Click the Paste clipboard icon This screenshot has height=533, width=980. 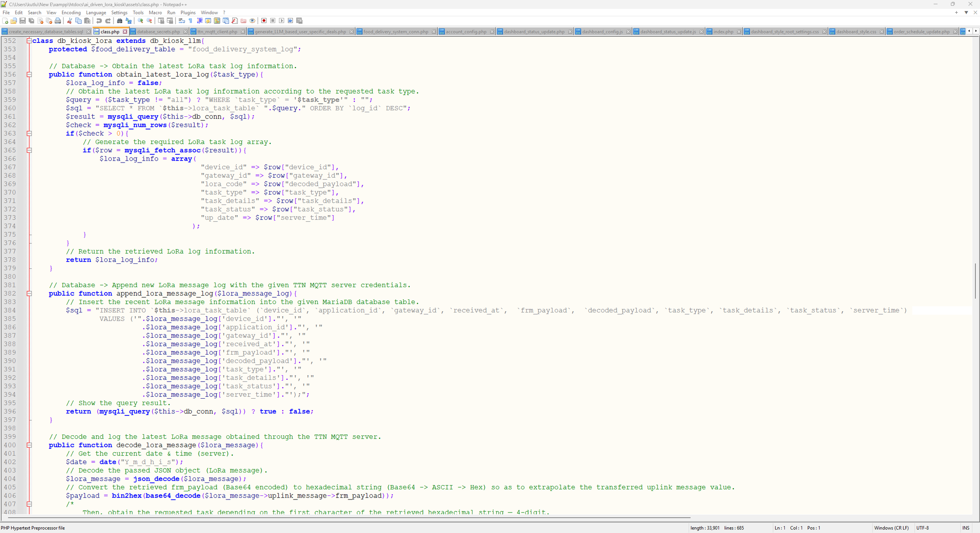[87, 21]
